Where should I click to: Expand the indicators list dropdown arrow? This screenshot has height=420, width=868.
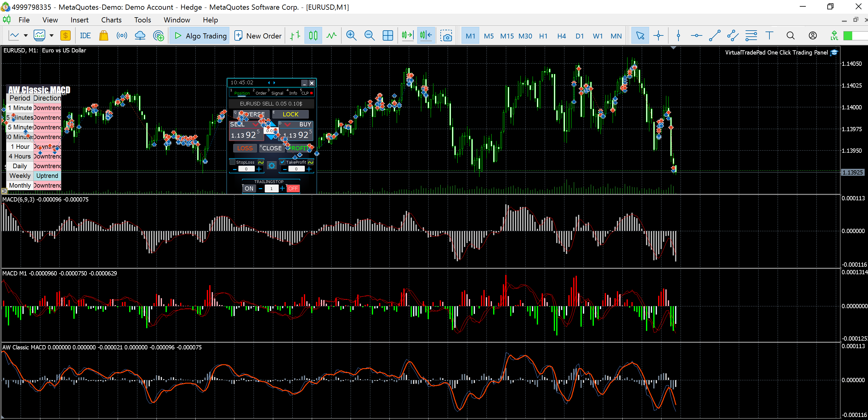point(52,36)
